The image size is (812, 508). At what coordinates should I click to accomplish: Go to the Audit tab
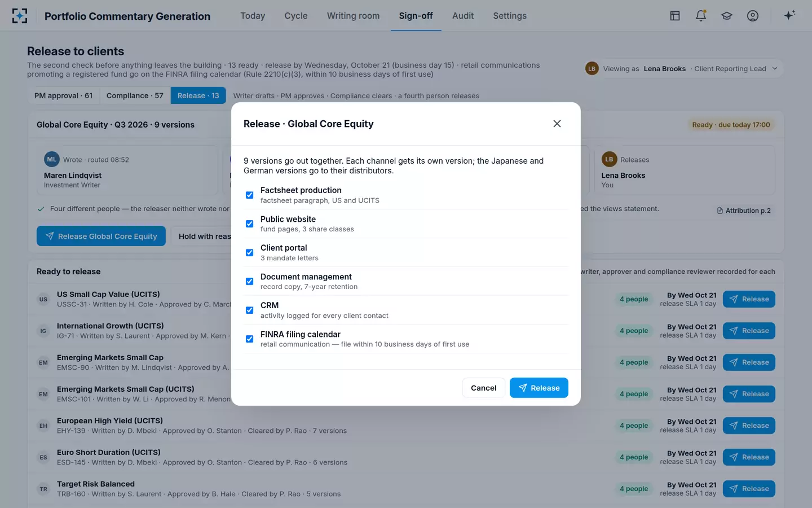click(463, 16)
